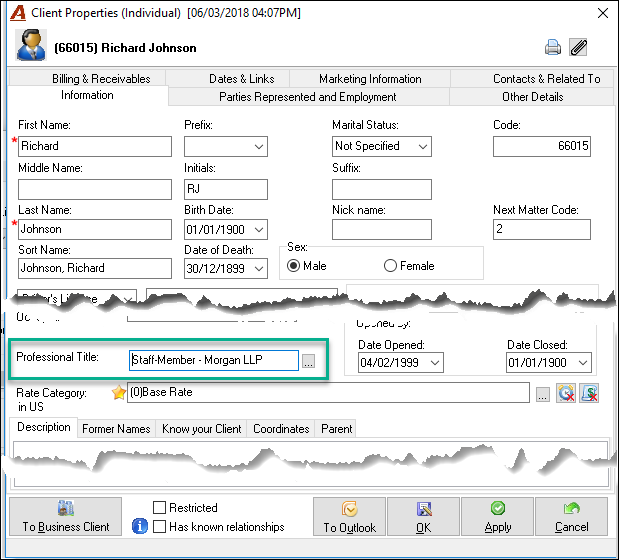Expand the Date of Death picker

[x=259, y=269]
